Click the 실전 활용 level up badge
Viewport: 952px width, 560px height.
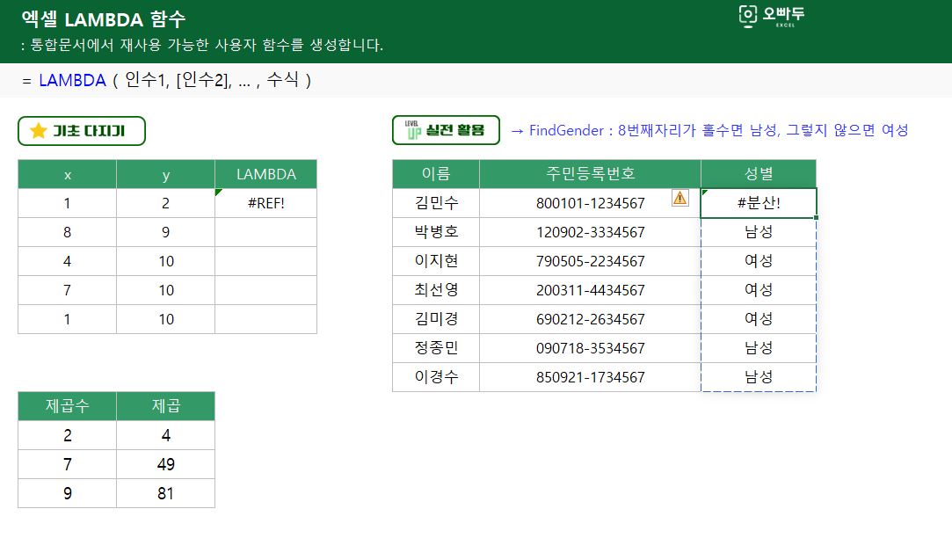click(x=446, y=130)
